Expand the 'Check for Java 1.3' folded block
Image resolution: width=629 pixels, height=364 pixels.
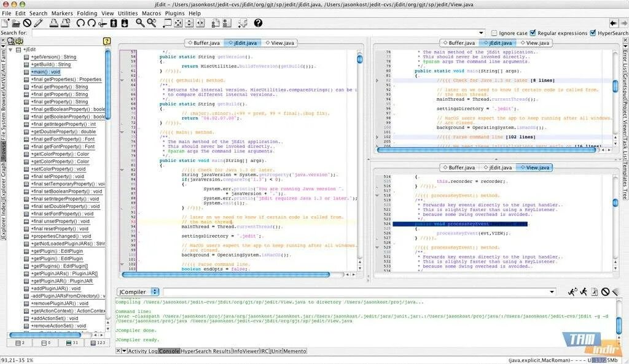coord(377,80)
